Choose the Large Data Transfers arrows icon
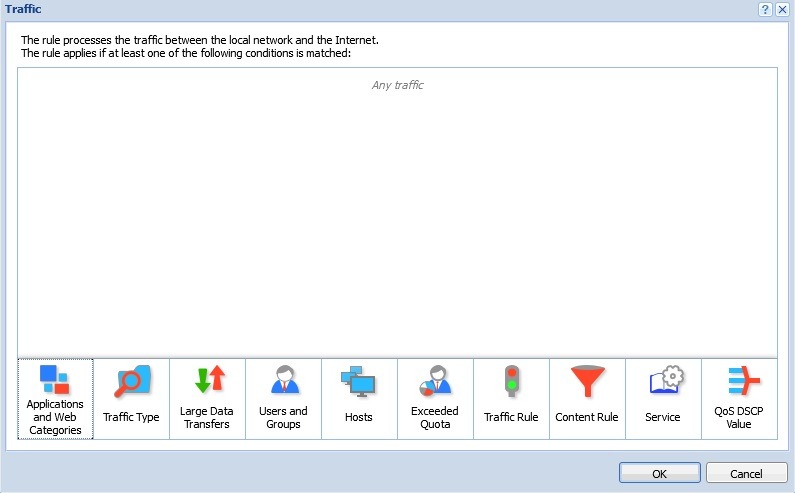This screenshot has height=493, width=795. point(208,379)
